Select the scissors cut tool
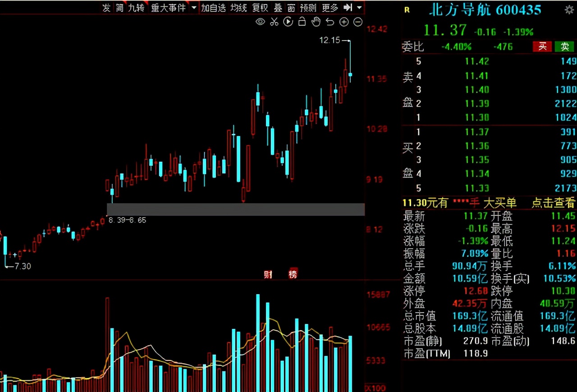This screenshot has width=577, height=392. pos(274,22)
